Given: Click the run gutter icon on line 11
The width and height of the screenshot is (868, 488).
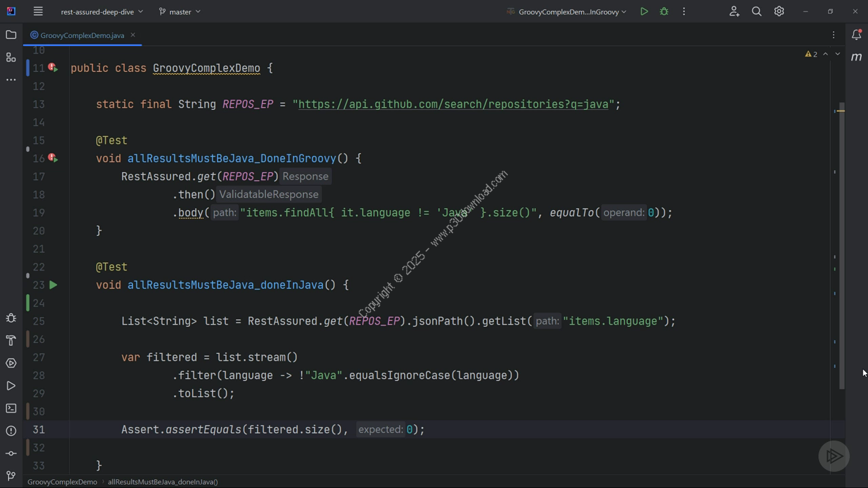Looking at the screenshot, I should (53, 68).
